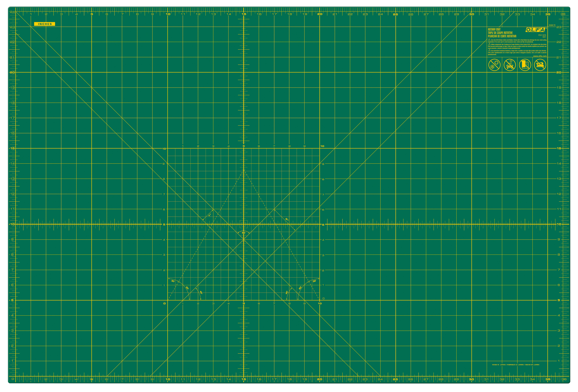The height and width of the screenshot is (392, 578).
Task: Click the 2 inch diagonal measurement label
Action: (287, 219)
